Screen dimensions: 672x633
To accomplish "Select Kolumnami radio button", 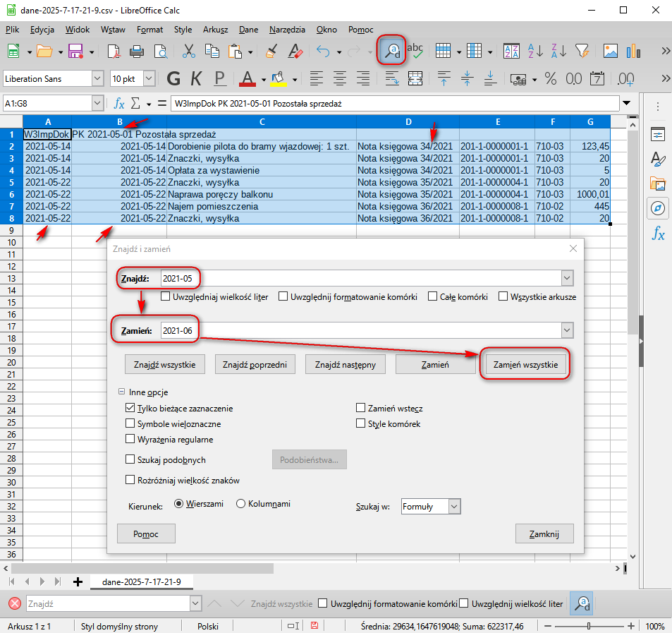I will pos(240,503).
